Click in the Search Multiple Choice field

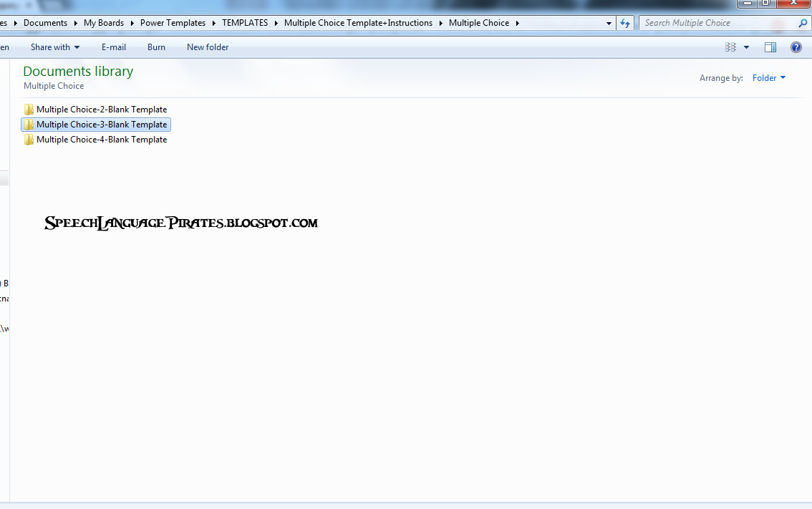[x=716, y=23]
